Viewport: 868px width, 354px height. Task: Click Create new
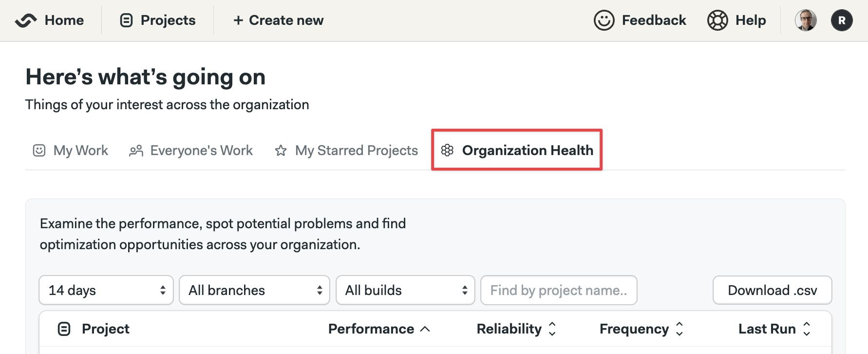coord(286,20)
